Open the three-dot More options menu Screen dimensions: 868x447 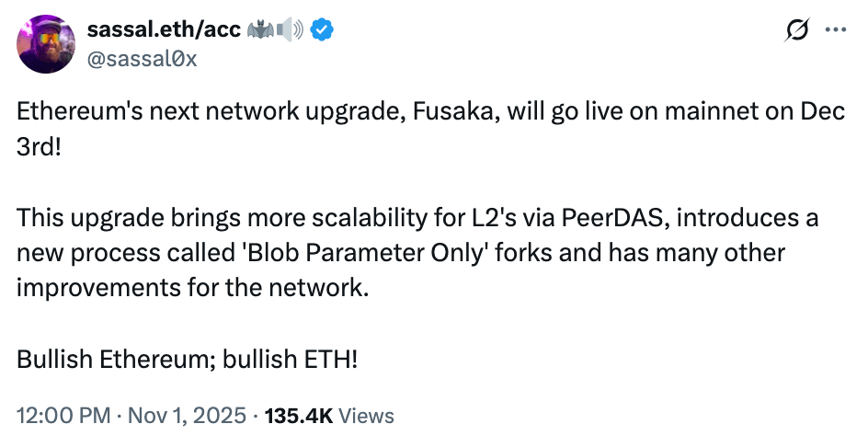click(835, 29)
